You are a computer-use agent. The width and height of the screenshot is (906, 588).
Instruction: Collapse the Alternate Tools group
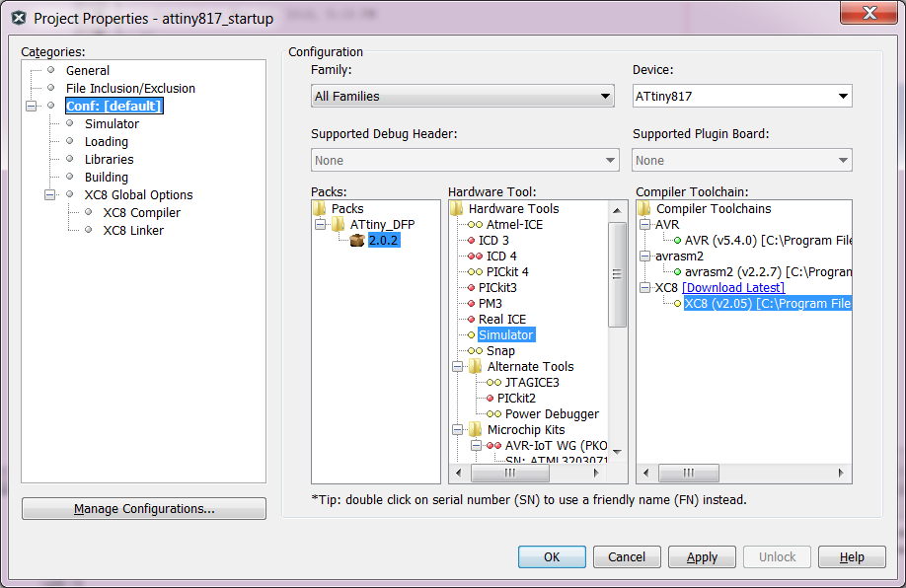click(x=458, y=366)
